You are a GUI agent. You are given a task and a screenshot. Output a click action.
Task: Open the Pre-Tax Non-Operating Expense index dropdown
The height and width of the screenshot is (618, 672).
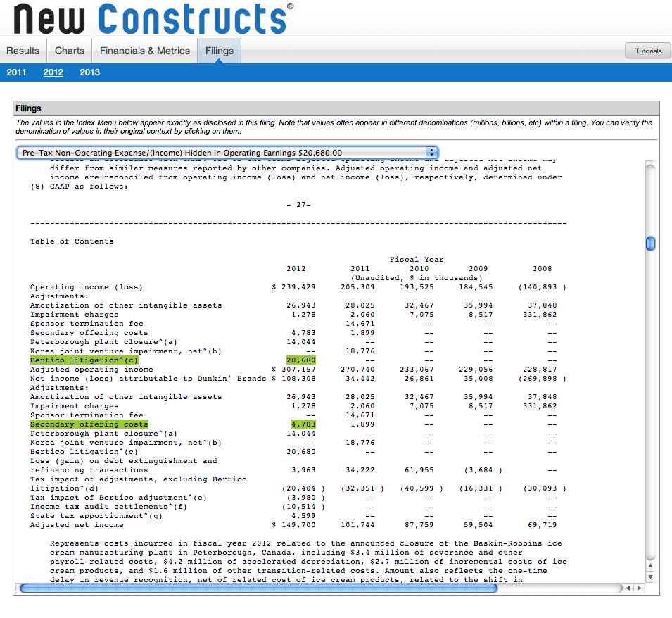(x=227, y=153)
